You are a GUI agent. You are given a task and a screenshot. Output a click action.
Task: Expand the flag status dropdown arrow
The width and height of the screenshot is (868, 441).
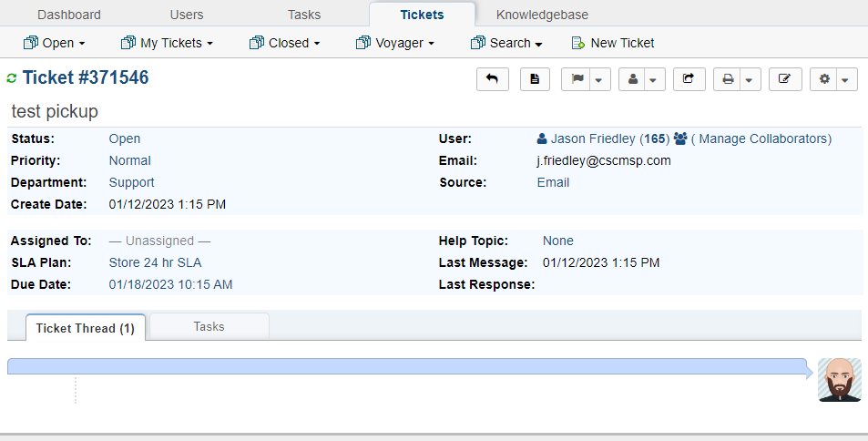[598, 80]
